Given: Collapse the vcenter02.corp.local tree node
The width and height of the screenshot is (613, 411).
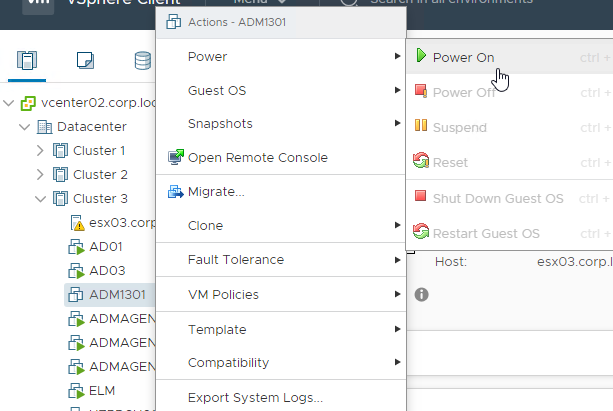Looking at the screenshot, I should (x=9, y=103).
